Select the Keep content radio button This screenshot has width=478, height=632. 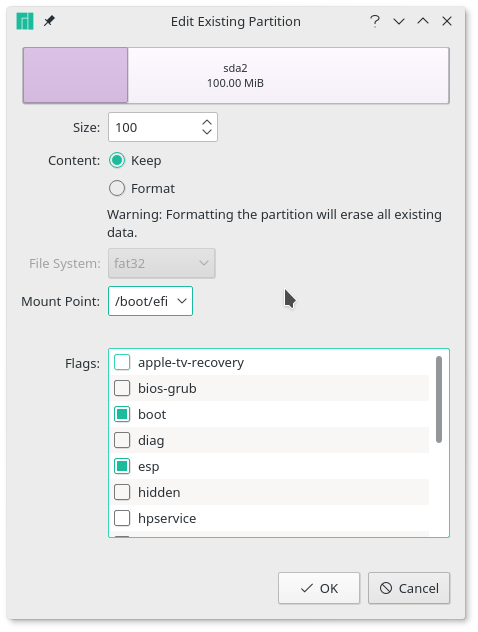pyautogui.click(x=117, y=160)
